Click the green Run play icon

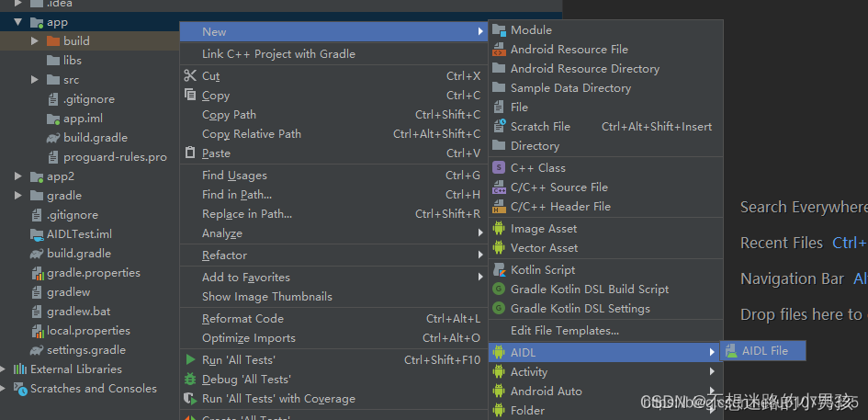click(x=190, y=359)
